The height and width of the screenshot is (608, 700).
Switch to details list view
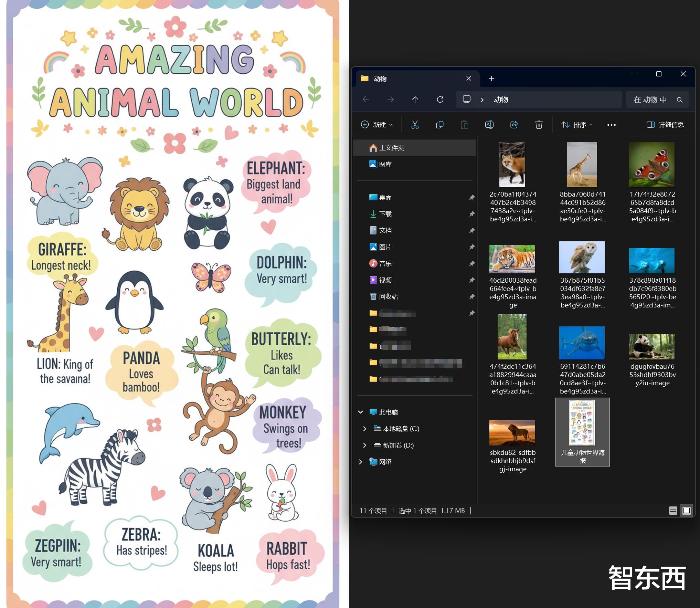pos(673,511)
